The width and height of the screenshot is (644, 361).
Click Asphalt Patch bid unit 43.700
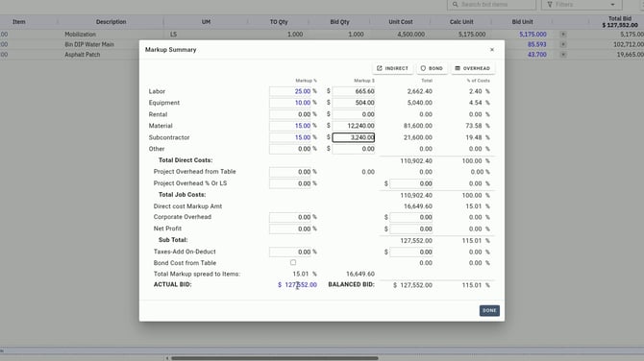click(536, 55)
